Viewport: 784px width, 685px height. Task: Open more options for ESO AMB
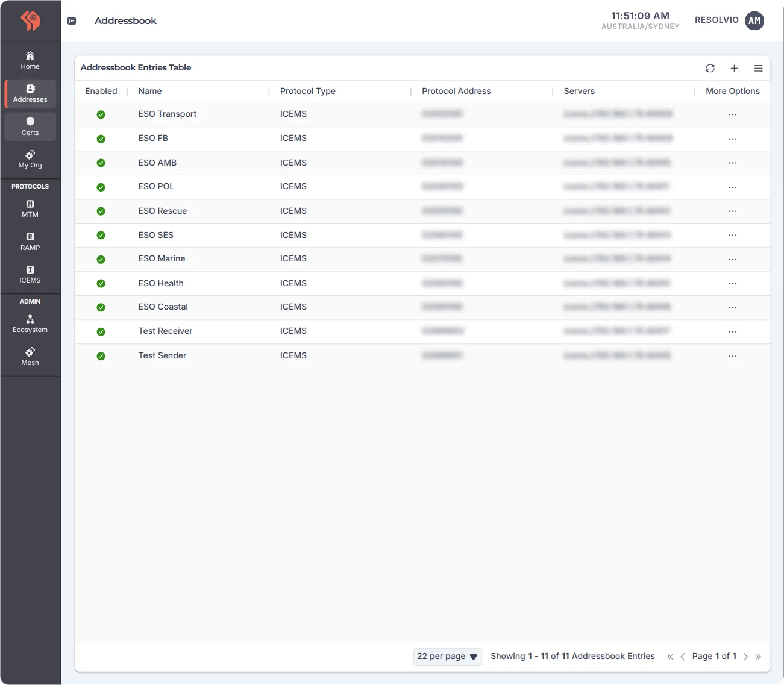click(x=733, y=163)
